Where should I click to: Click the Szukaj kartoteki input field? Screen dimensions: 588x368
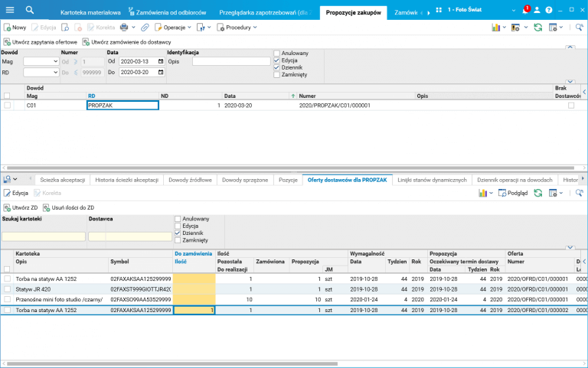coord(43,236)
